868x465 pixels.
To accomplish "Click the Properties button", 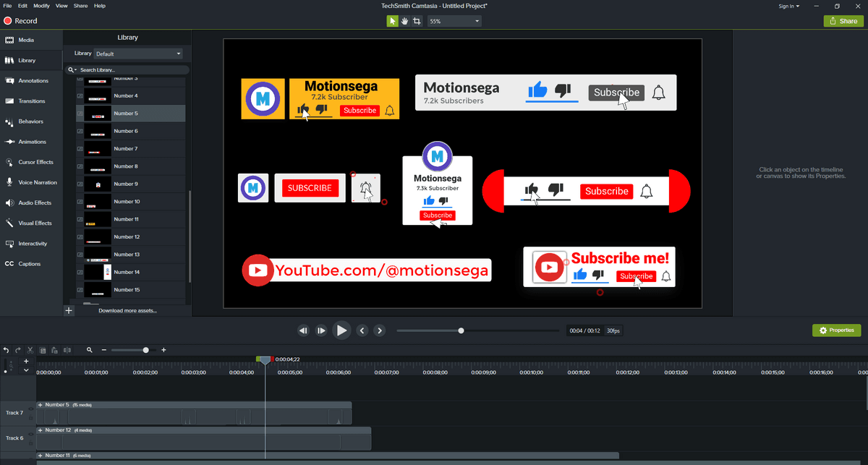I will 836,330.
